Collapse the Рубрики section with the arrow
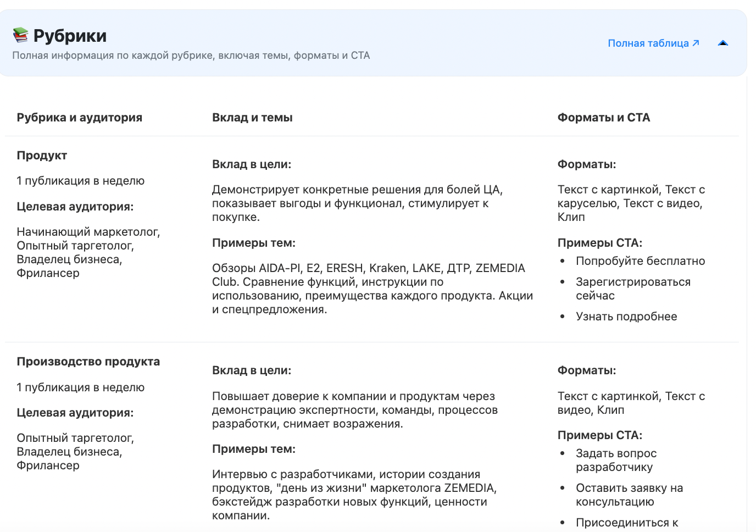Image resolution: width=756 pixels, height=532 pixels. 722,43
